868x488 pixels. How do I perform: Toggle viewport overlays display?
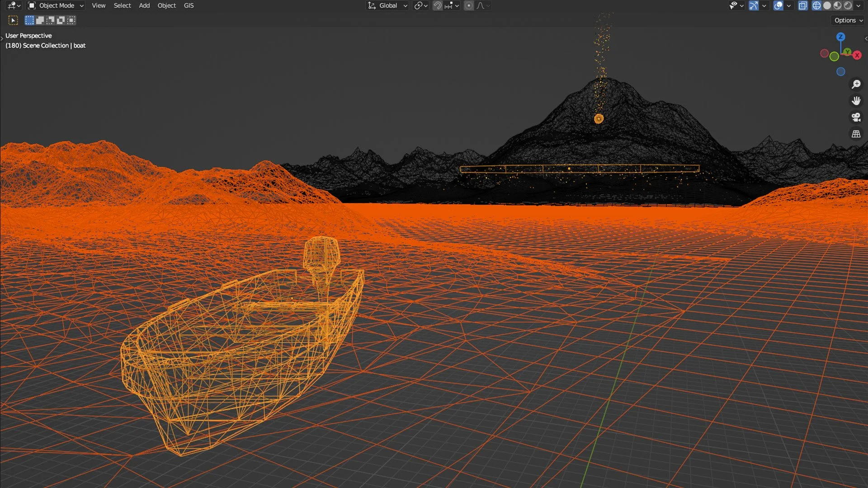[778, 6]
